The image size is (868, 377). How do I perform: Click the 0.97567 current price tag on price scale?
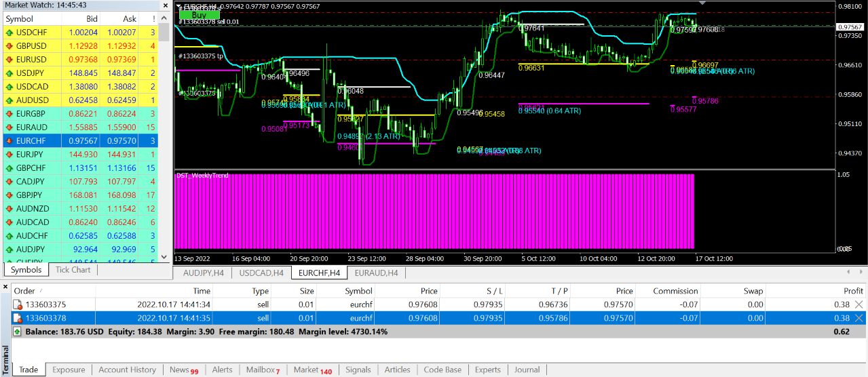pyautogui.click(x=850, y=26)
